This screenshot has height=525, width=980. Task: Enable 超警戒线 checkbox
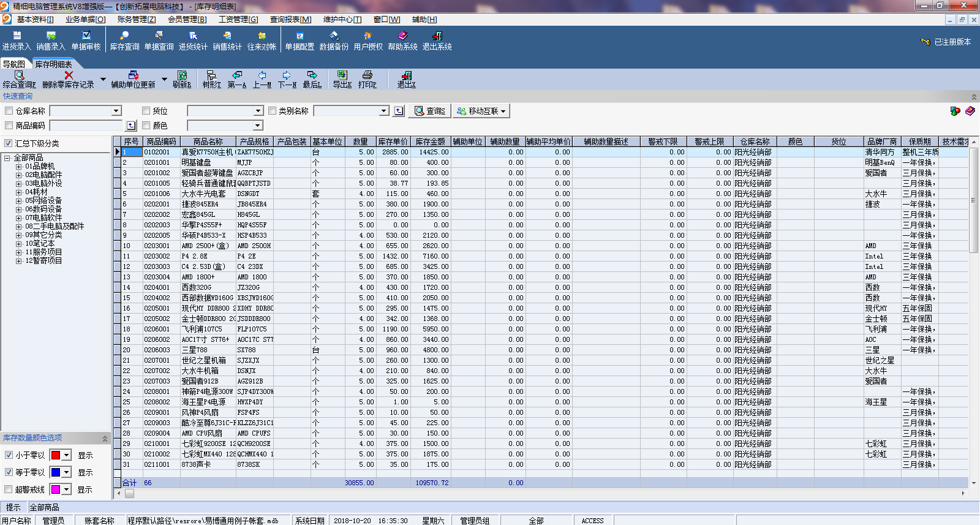click(x=9, y=489)
